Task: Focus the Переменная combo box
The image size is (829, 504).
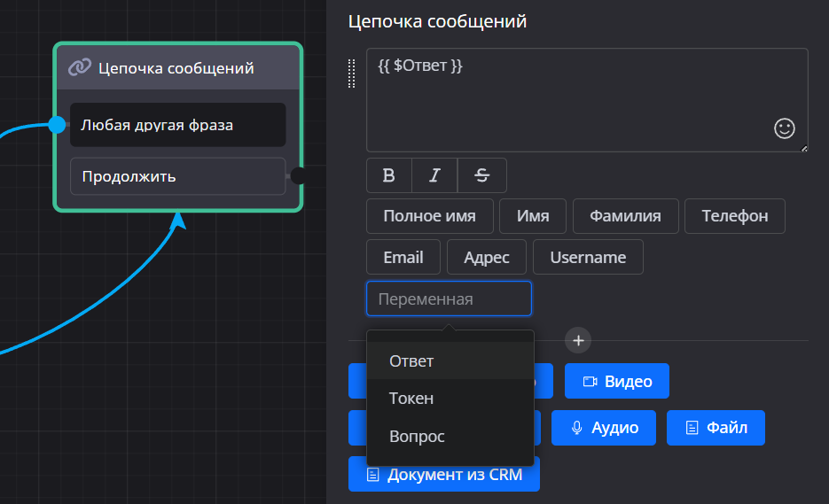Action: (x=449, y=299)
